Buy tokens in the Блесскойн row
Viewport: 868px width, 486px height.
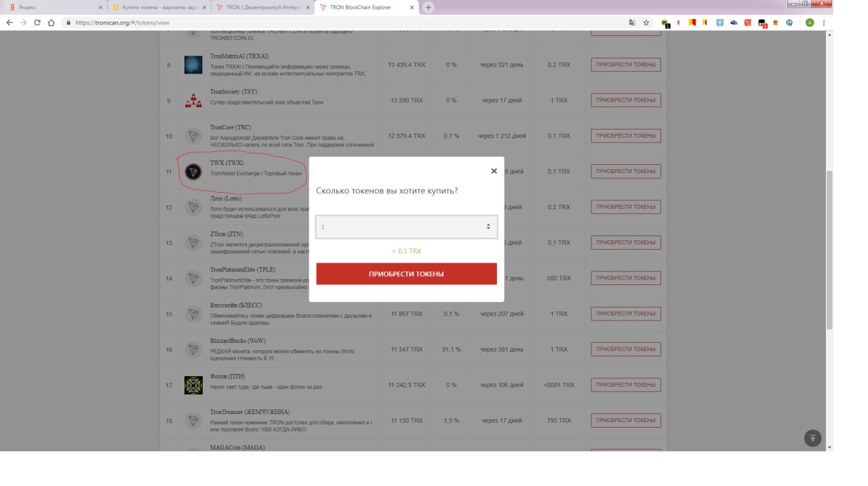(x=626, y=314)
